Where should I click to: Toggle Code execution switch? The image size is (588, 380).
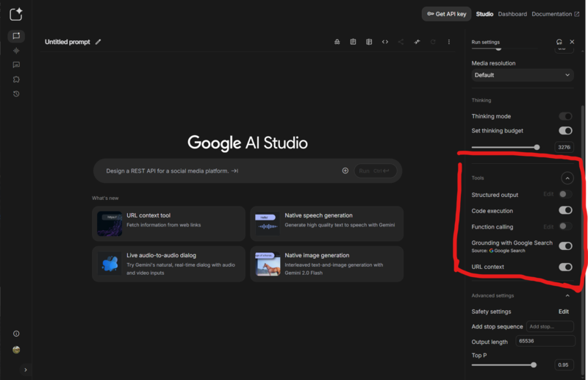coord(565,210)
